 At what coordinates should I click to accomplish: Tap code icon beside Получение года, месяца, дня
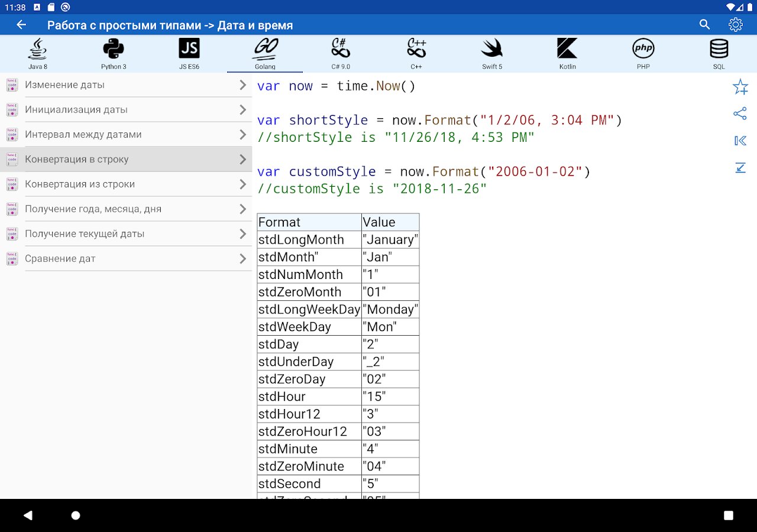coord(12,209)
